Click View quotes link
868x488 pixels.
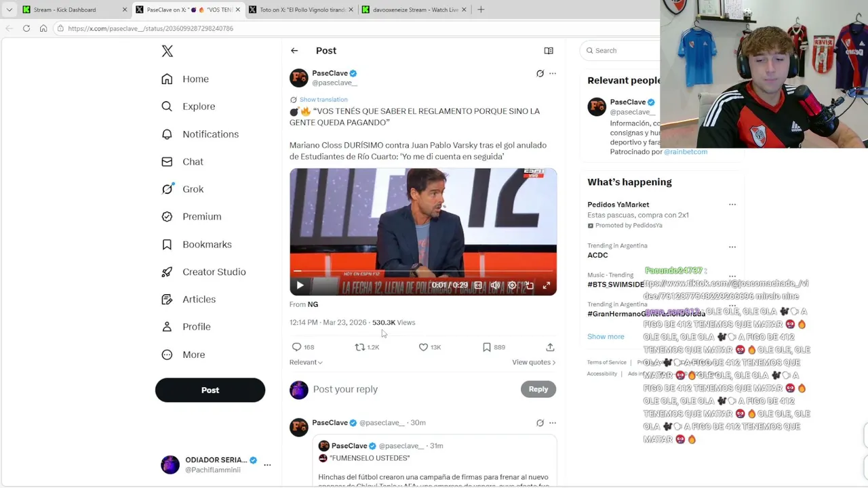pyautogui.click(x=534, y=363)
